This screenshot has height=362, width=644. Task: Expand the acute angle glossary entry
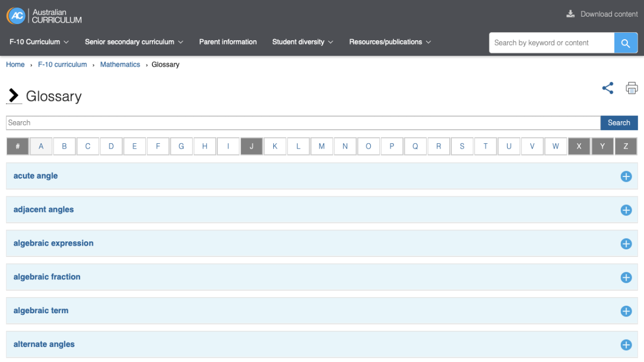[x=626, y=176]
